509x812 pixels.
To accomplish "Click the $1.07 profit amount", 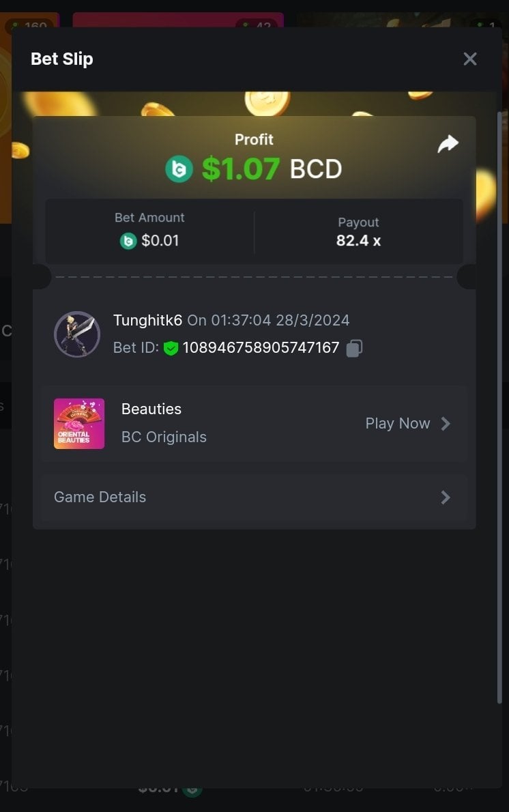I will tap(241, 169).
